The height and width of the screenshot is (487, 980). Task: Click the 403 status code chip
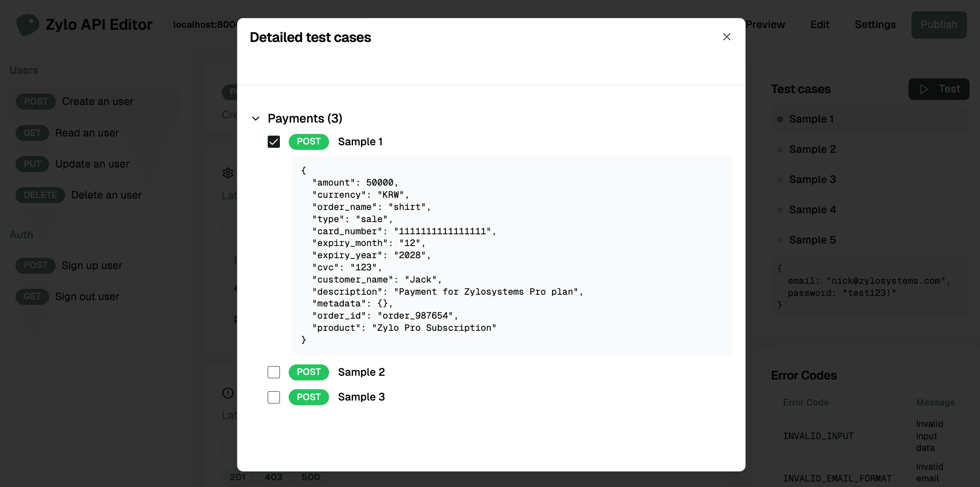(x=274, y=477)
